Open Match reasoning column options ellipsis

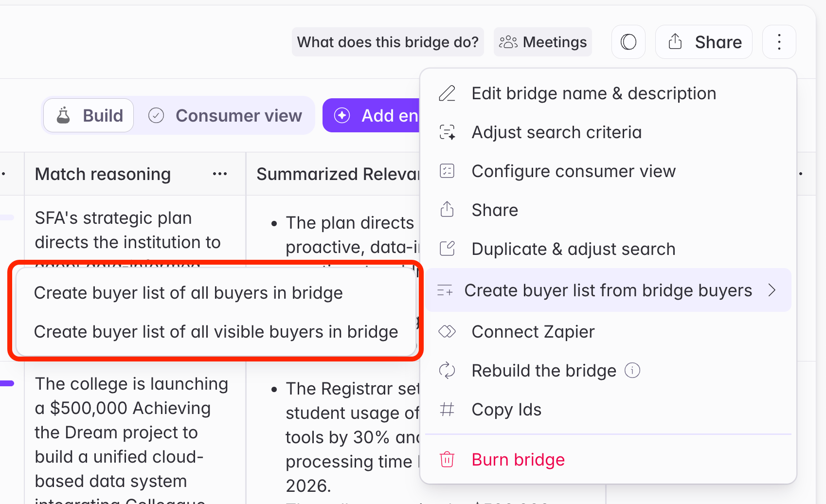[x=220, y=174]
